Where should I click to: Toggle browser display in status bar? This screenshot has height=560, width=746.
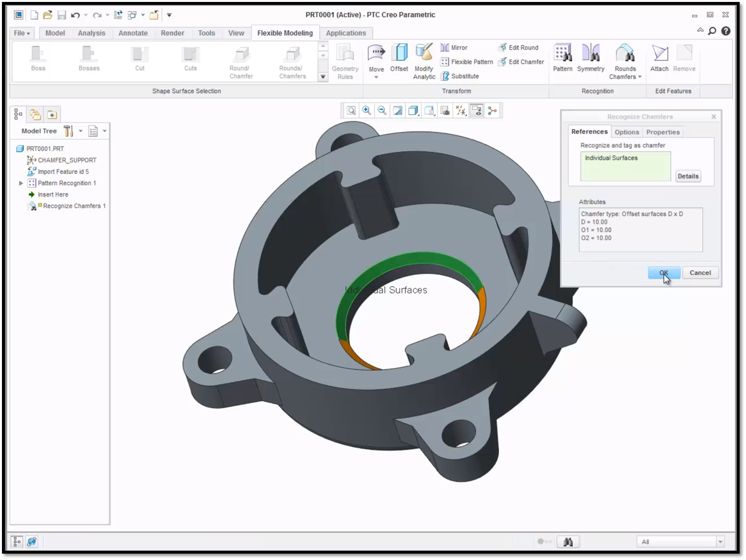pos(32,541)
